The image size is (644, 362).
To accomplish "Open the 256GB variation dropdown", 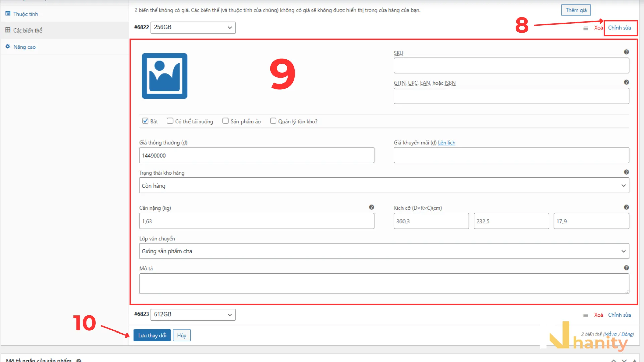I will [x=193, y=27].
